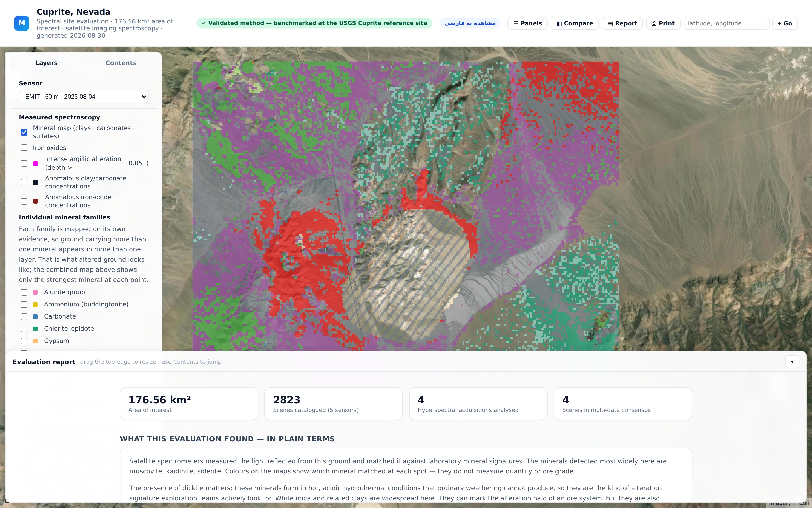Focus the latitude, longitude input field
This screenshot has width=812, height=508.
(x=726, y=24)
